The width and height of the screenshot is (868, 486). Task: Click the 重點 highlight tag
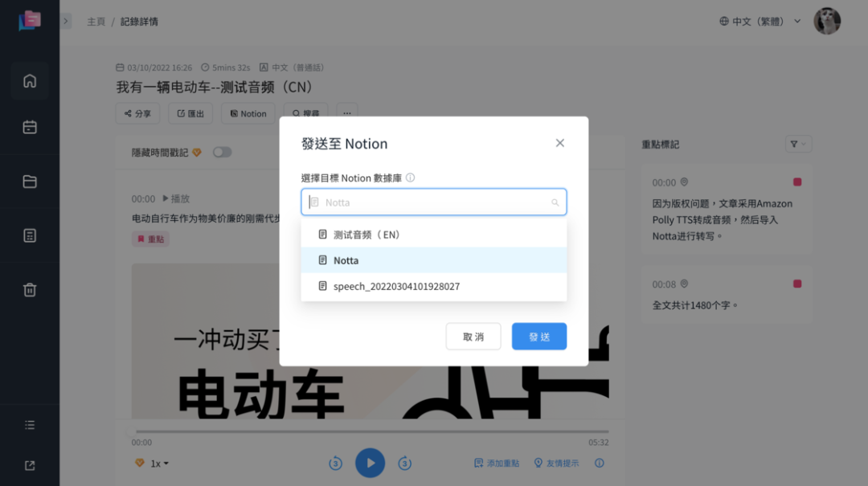click(150, 239)
